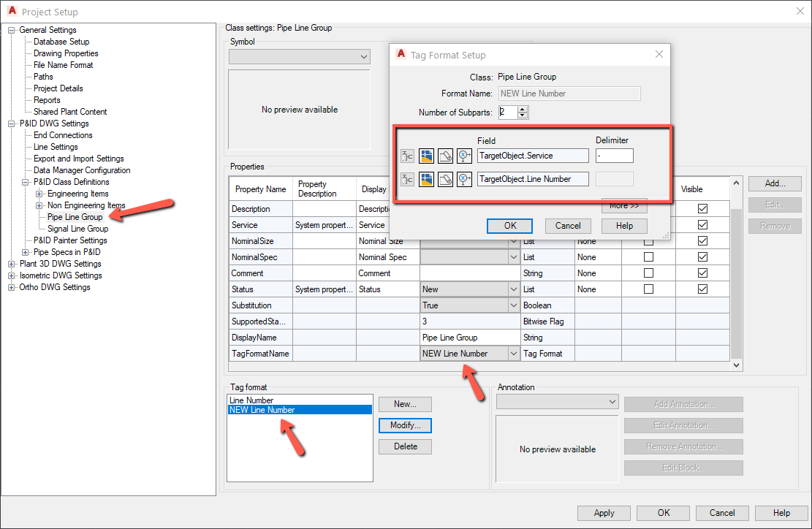
Task: Click OK in Tag Format Setup dialog
Action: (509, 226)
